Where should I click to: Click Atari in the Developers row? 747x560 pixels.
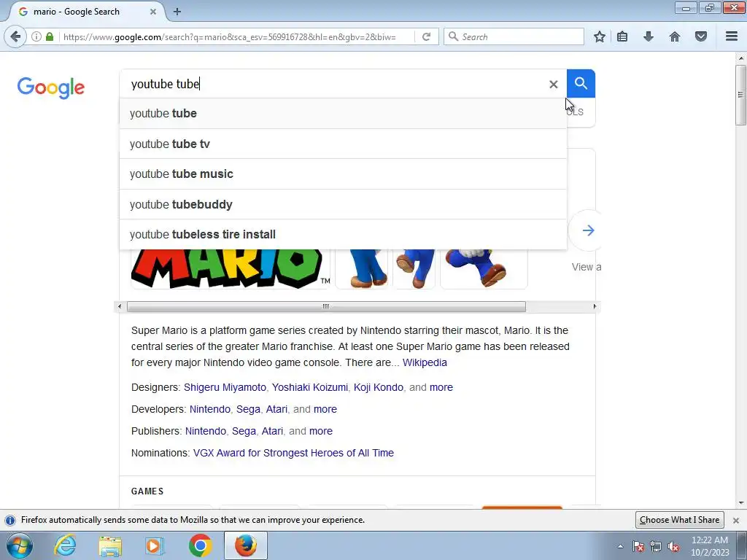coord(276,409)
